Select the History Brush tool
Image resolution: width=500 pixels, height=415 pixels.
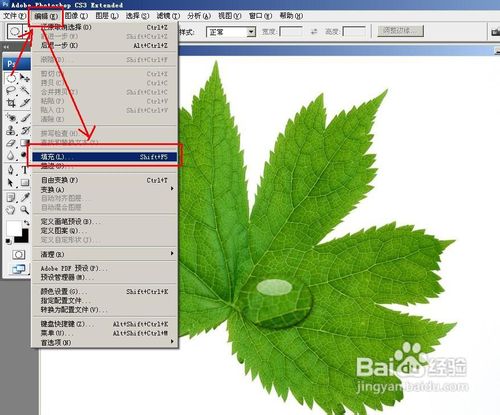[25, 130]
